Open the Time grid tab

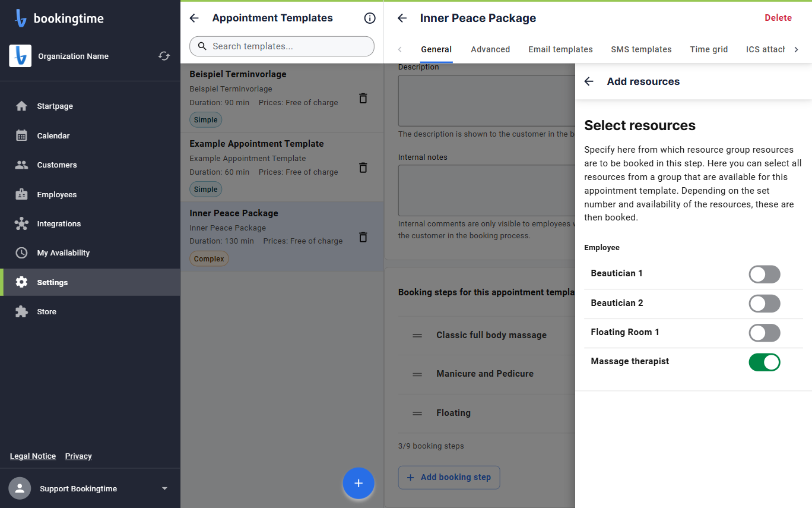[709, 49]
